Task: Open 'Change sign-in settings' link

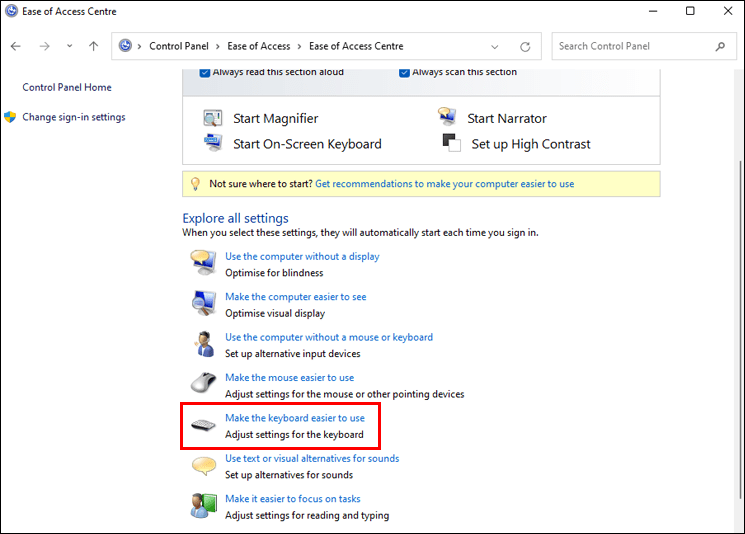Action: click(x=73, y=117)
